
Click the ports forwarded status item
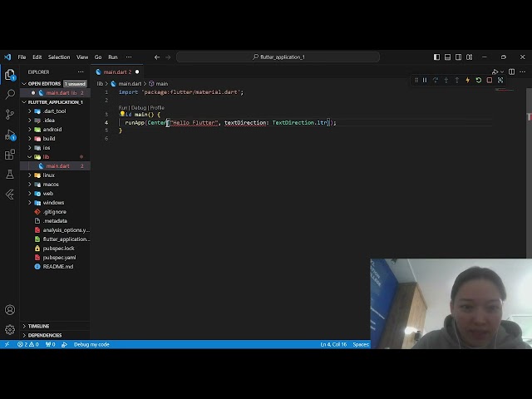pyautogui.click(x=50, y=344)
